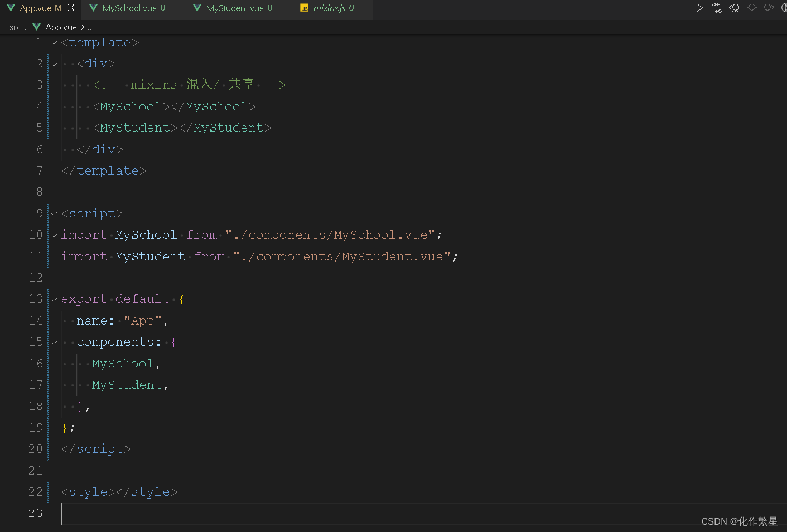
Task: Click line number 21 in the gutter
Action: [x=36, y=471]
